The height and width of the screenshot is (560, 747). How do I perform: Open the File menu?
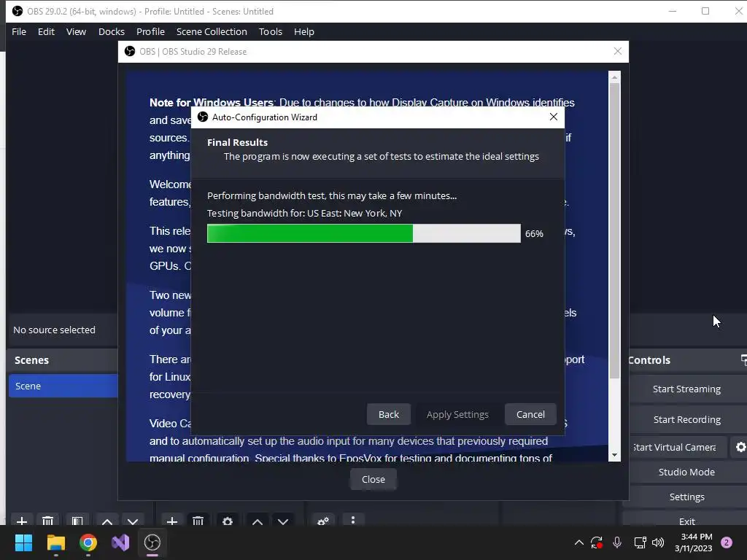(19, 31)
